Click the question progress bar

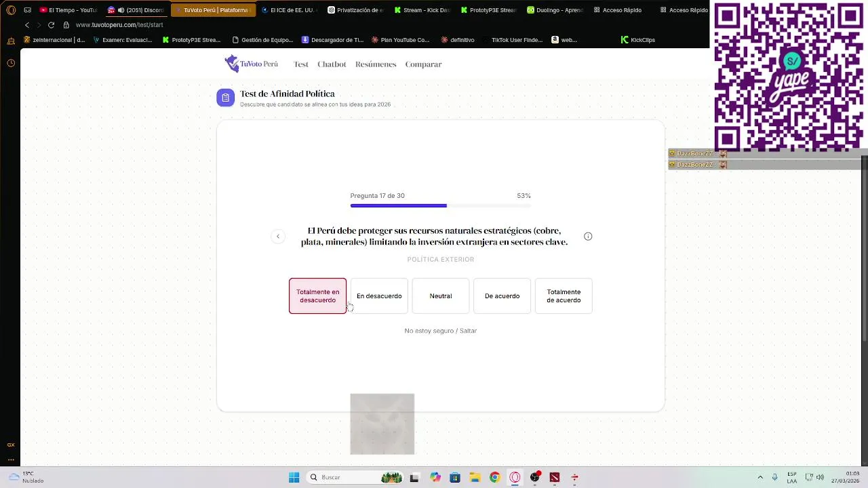441,205
